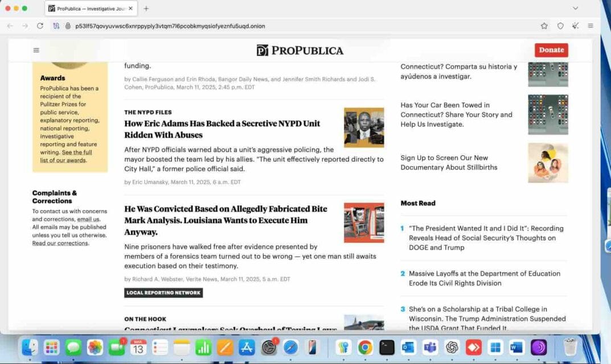Reload the page with the refresh icon
Image resolution: width=611 pixels, height=364 pixels.
(40, 26)
